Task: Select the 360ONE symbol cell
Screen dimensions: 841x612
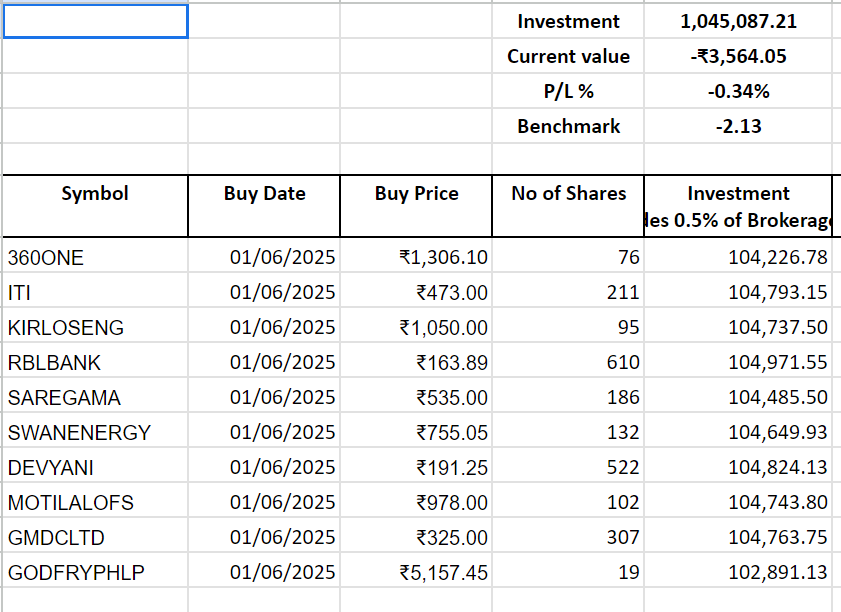Action: 95,257
